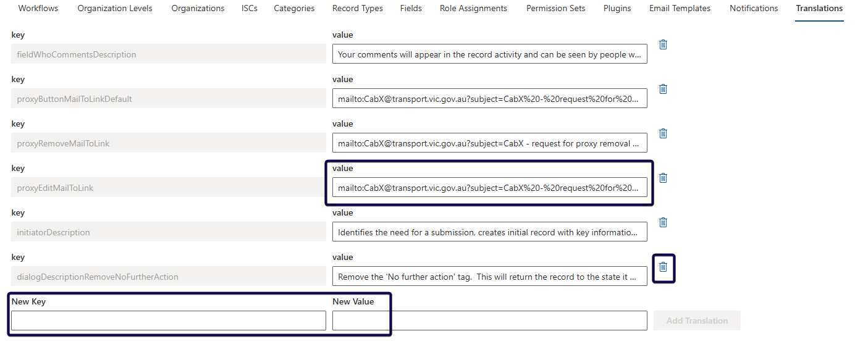Delete the initiatorDescription translation row

tap(663, 222)
